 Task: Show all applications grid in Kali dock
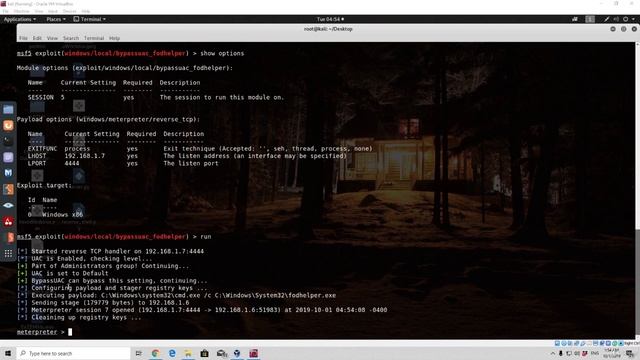[8, 253]
